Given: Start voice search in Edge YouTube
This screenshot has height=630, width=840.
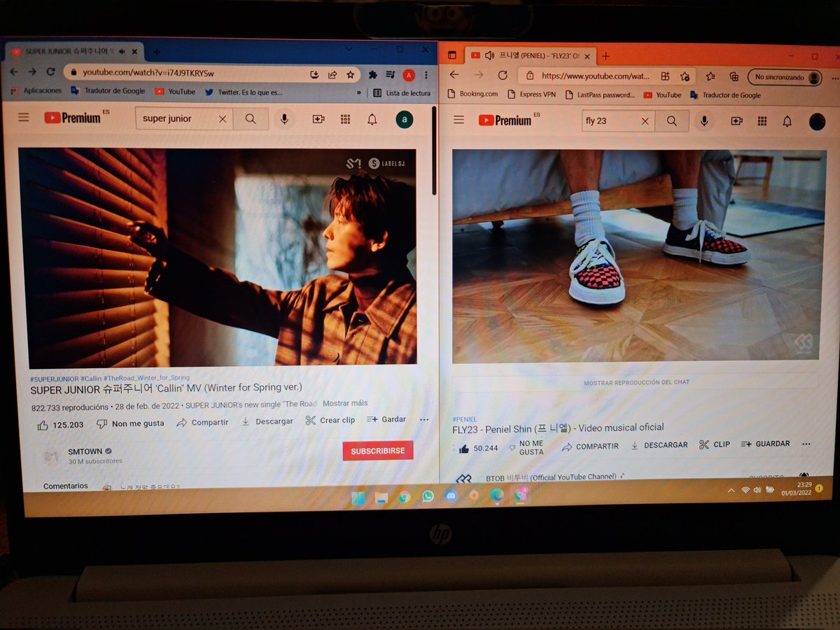Looking at the screenshot, I should [x=706, y=121].
